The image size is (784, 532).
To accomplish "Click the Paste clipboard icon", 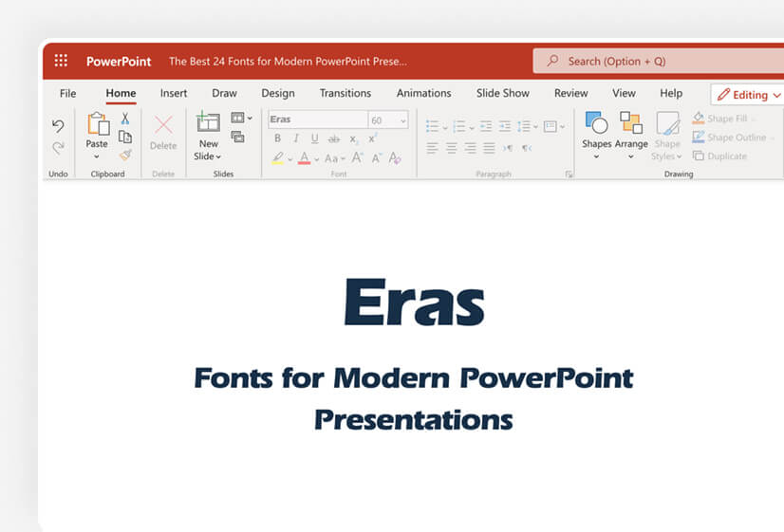I will [98, 123].
